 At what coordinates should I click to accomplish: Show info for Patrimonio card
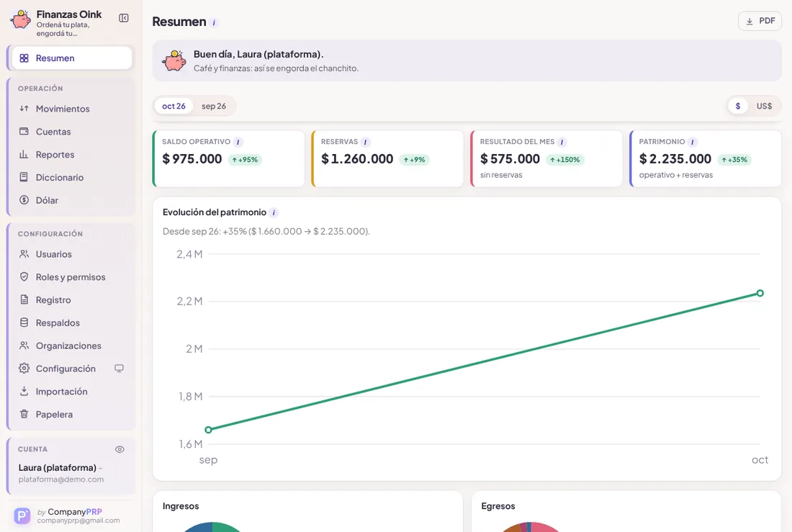pyautogui.click(x=693, y=142)
